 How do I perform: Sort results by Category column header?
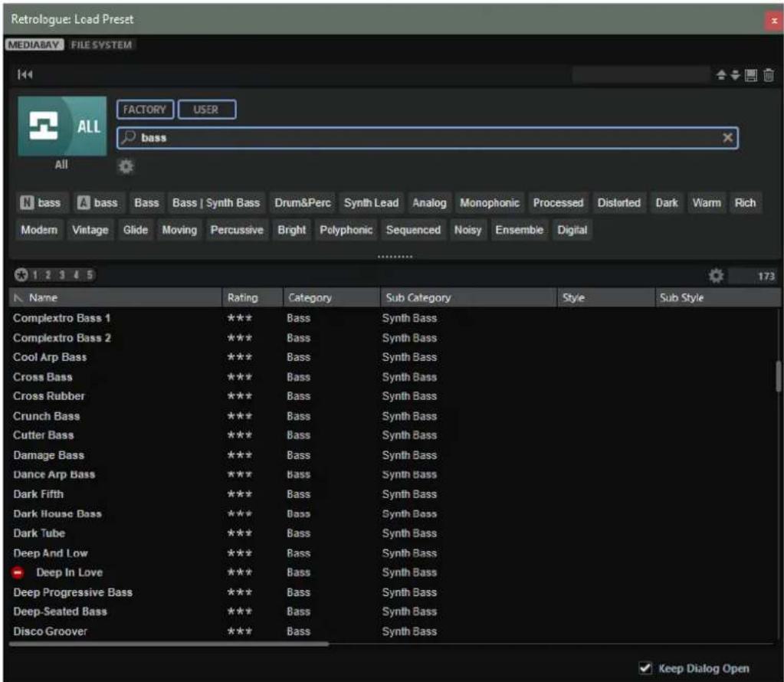click(332, 297)
